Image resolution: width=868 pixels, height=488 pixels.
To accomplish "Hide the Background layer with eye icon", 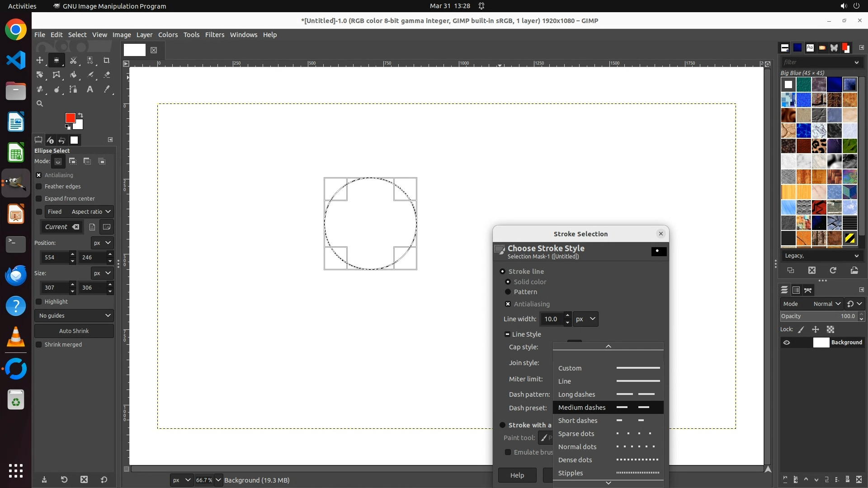I will [x=787, y=343].
